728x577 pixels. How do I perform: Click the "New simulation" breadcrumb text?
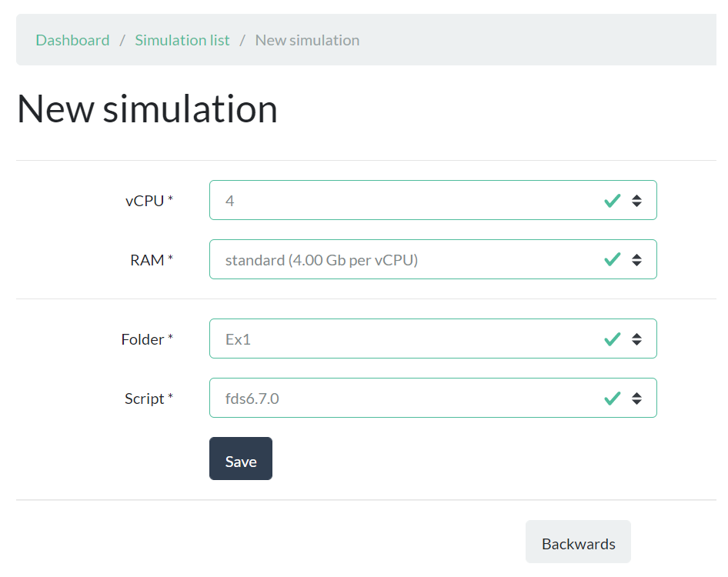(x=307, y=40)
